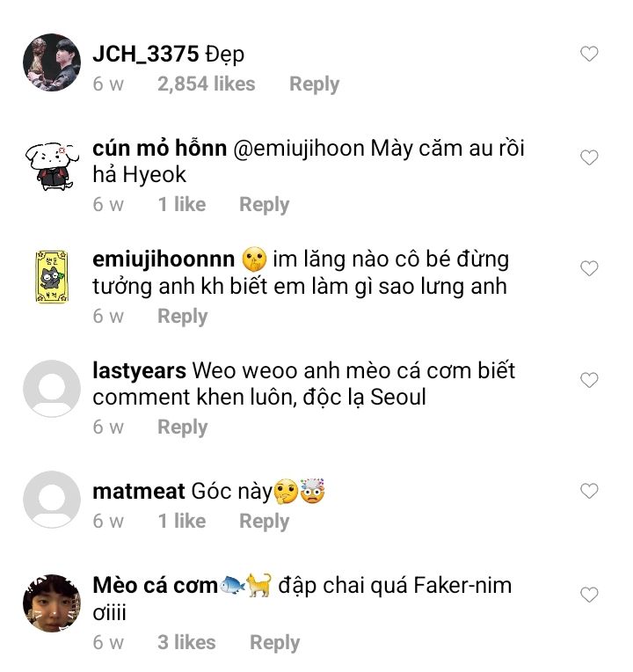This screenshot has width=633, height=672.
Task: Tap heart on cún mỏ hỗnn's comment
Action: [x=589, y=158]
